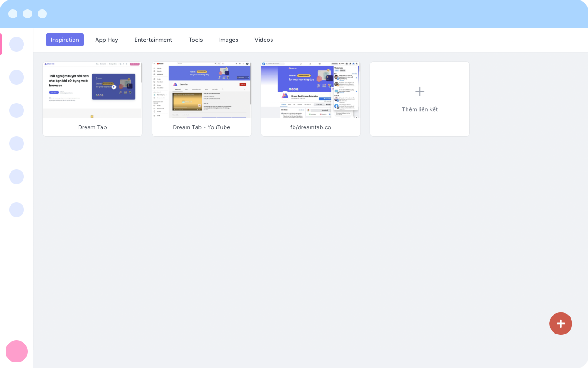Open the Videos tab
The width and height of the screenshot is (588, 368).
[264, 40]
